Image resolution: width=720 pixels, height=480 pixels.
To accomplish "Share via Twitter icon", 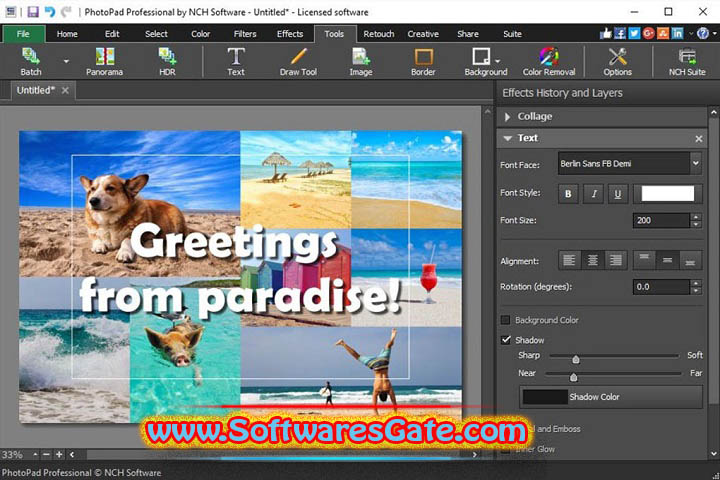I will 634,33.
